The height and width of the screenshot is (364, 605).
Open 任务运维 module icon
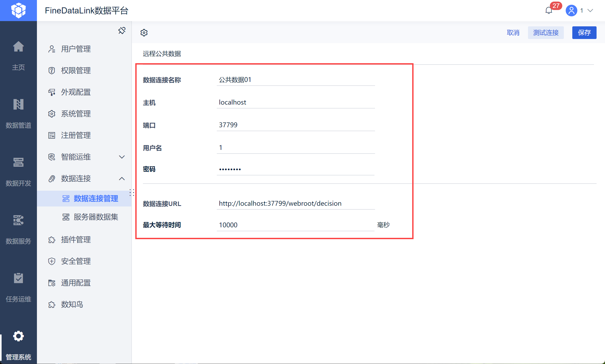pos(18,278)
